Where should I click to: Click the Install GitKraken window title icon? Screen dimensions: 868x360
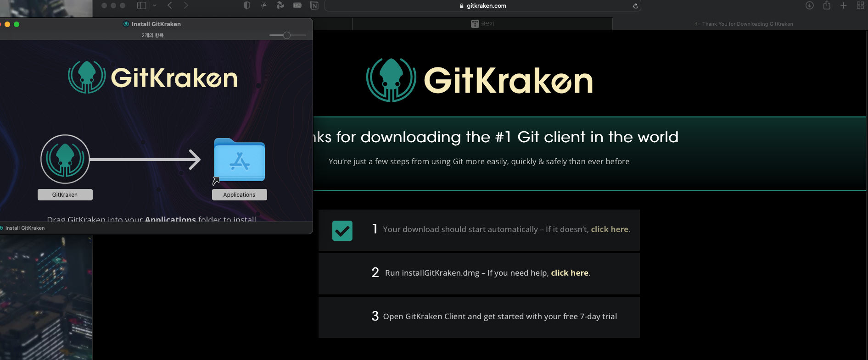pos(126,24)
